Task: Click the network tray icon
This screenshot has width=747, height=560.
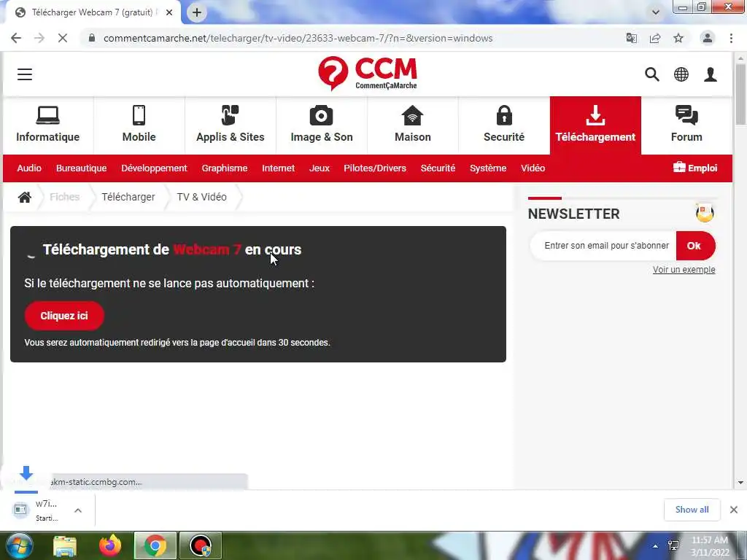Action: click(x=673, y=545)
